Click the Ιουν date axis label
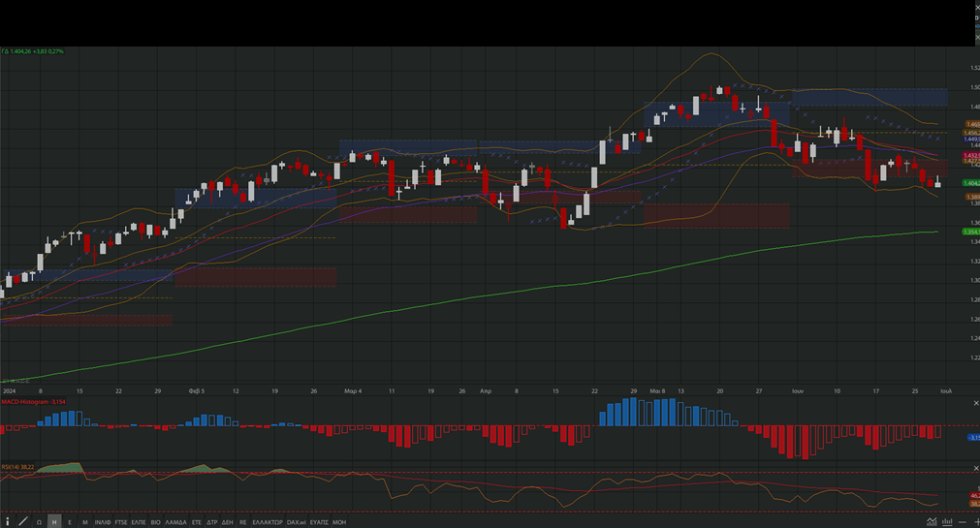The image size is (980, 528). click(x=798, y=391)
